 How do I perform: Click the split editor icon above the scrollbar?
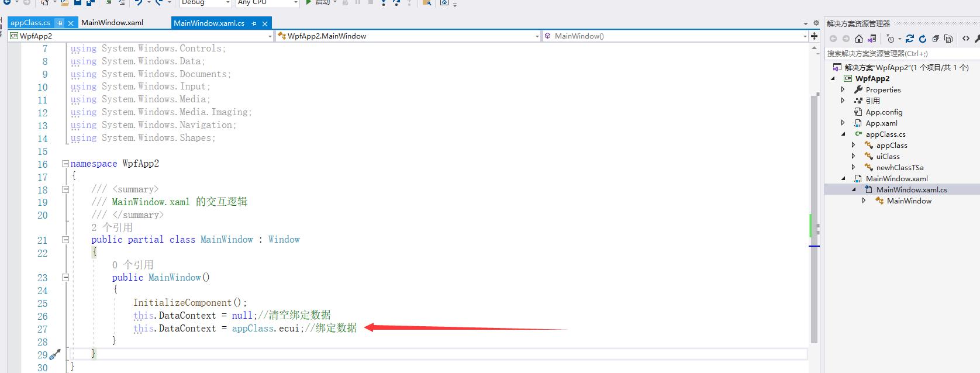[814, 36]
